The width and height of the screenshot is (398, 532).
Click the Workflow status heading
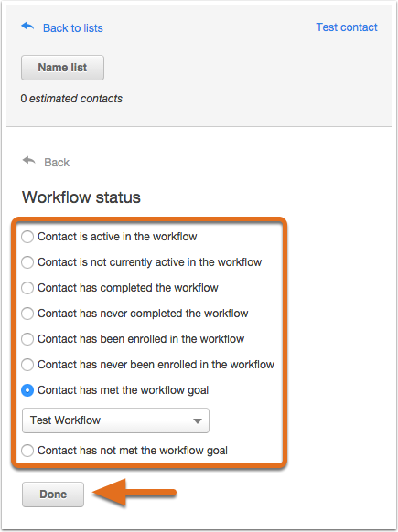click(x=81, y=197)
